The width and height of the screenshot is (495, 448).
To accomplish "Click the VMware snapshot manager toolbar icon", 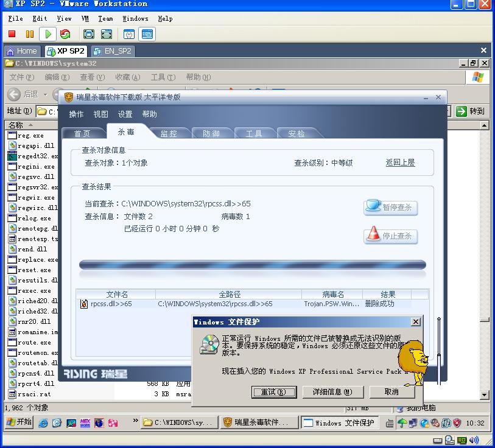I will (x=129, y=33).
